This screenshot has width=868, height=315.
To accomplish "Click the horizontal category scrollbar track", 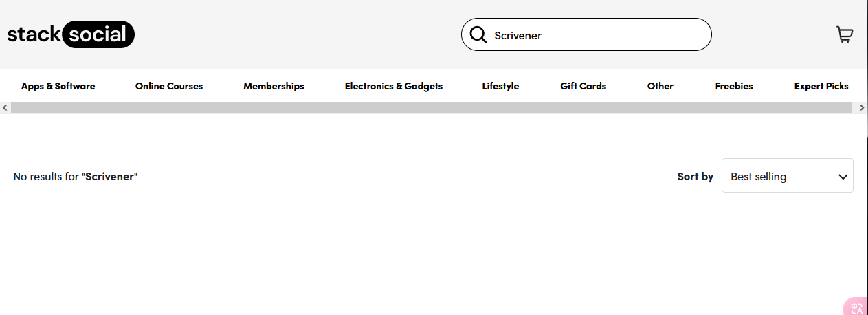I will (431, 108).
